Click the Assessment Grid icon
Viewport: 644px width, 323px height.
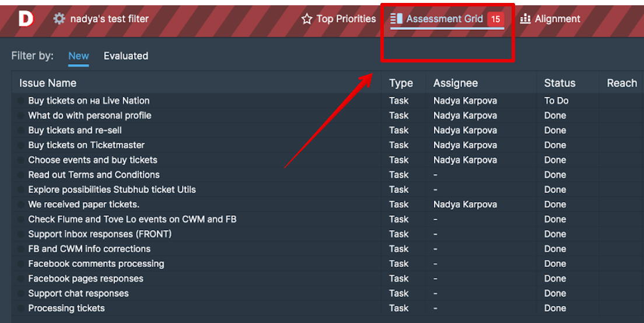(x=397, y=19)
